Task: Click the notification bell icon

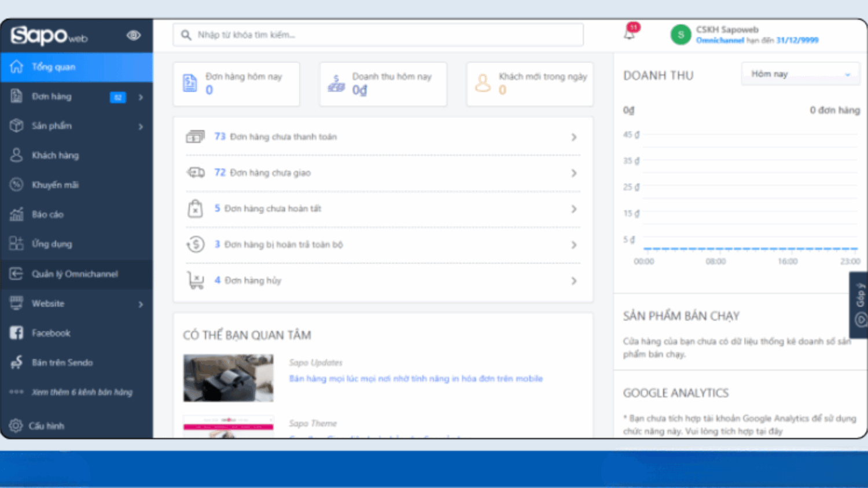Action: (630, 34)
